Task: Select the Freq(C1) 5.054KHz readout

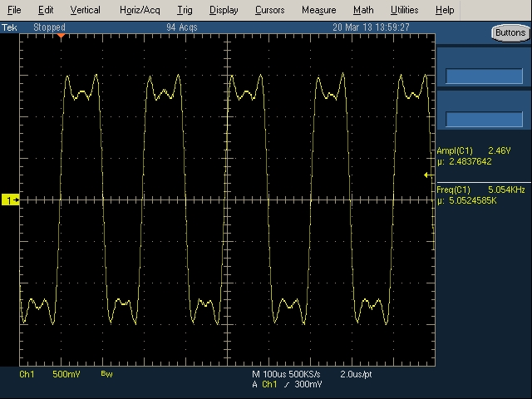Action: click(x=480, y=190)
